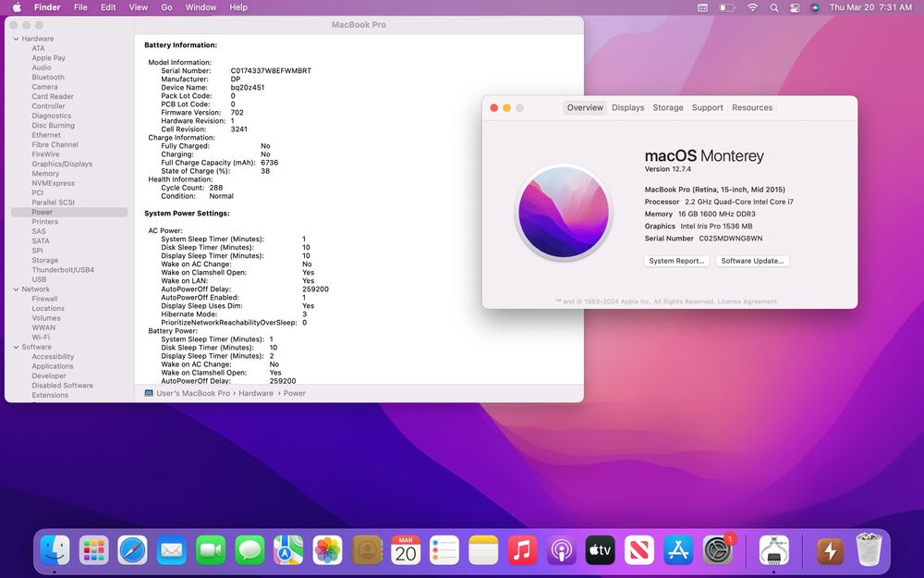
Task: Open Control Center in menu bar
Action: (x=795, y=7)
